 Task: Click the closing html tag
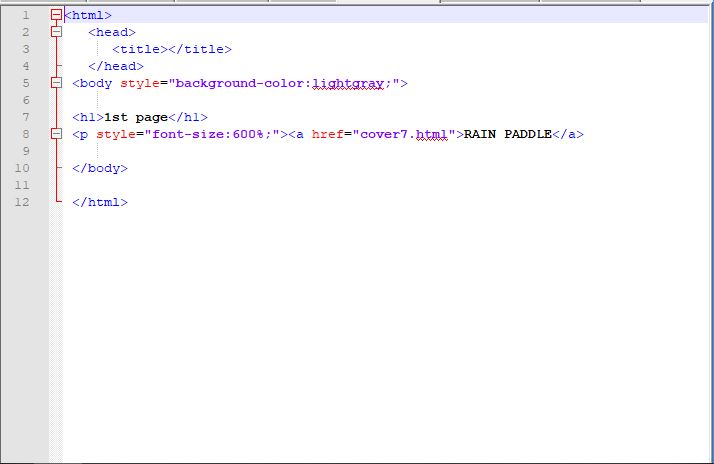pos(100,202)
